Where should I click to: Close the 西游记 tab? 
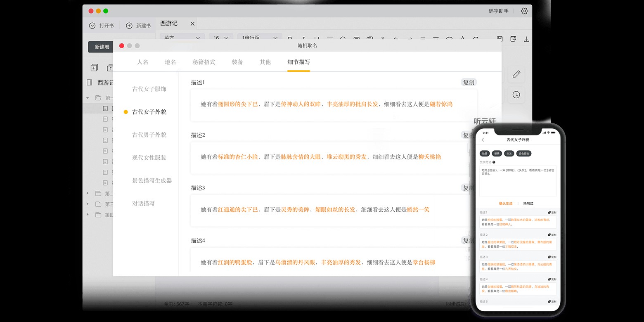click(x=192, y=24)
